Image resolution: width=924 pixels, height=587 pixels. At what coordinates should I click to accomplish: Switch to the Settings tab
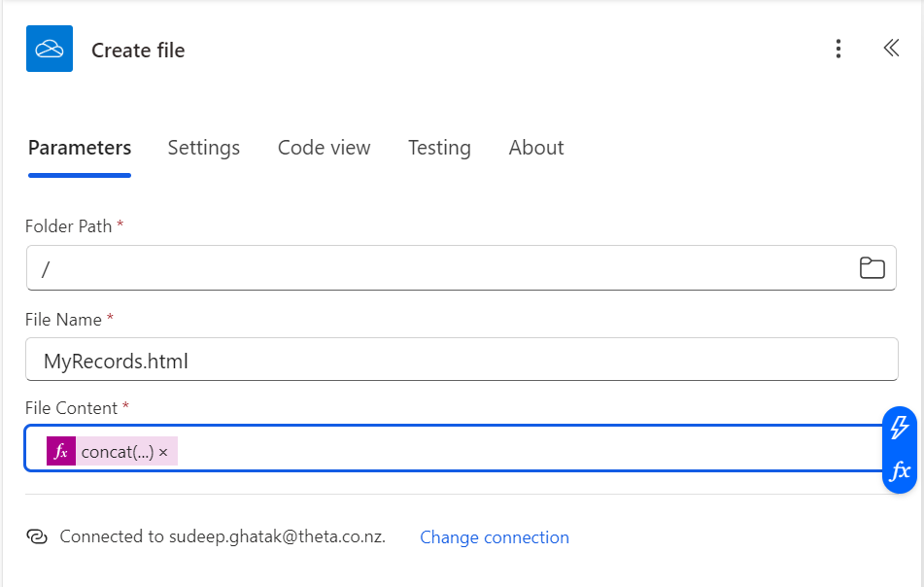(203, 148)
